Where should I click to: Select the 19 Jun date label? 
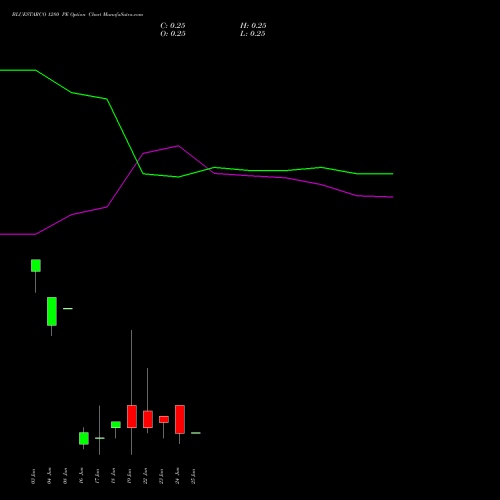[x=129, y=476]
